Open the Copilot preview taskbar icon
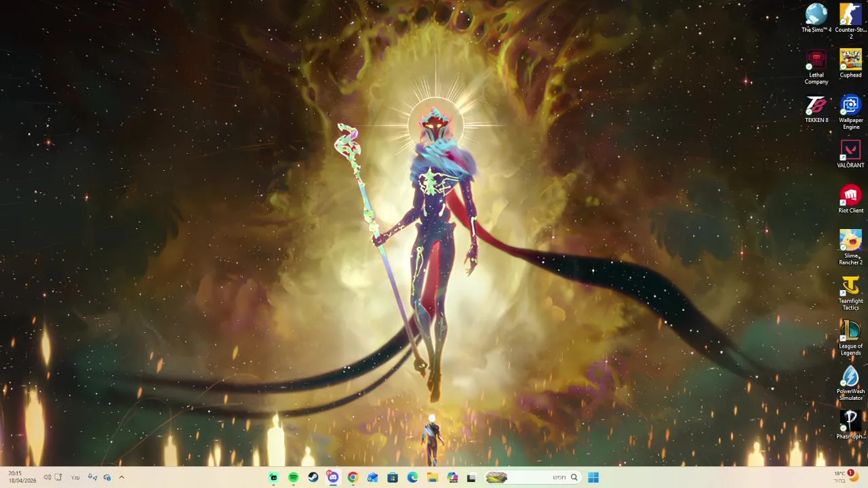 [x=452, y=478]
